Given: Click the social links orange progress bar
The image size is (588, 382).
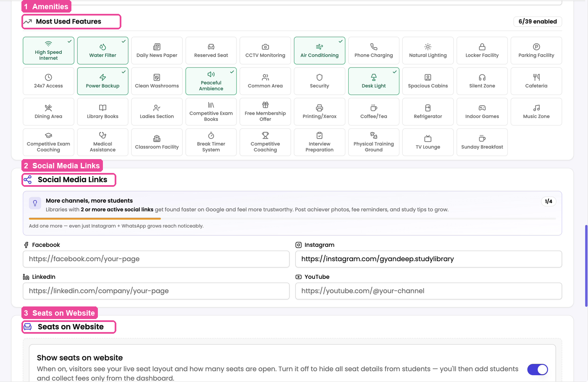Looking at the screenshot, I should coord(95,219).
